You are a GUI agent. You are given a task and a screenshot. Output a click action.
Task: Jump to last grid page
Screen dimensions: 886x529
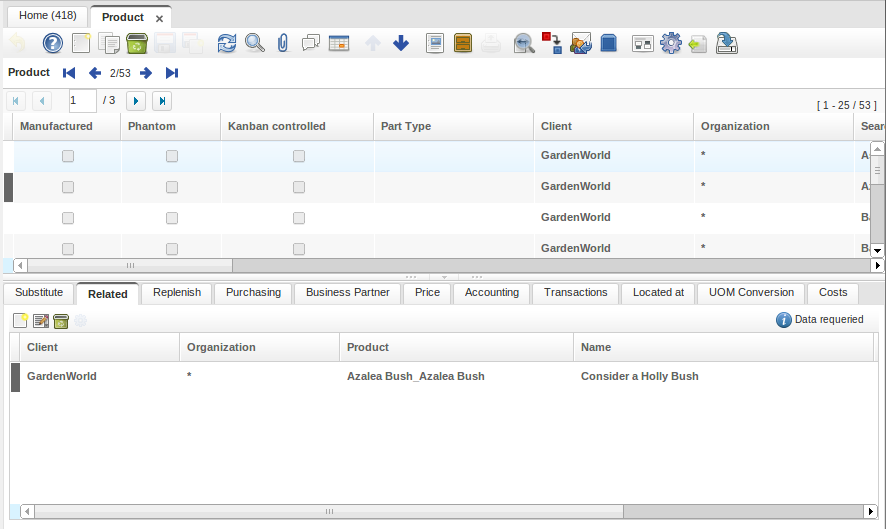point(161,101)
